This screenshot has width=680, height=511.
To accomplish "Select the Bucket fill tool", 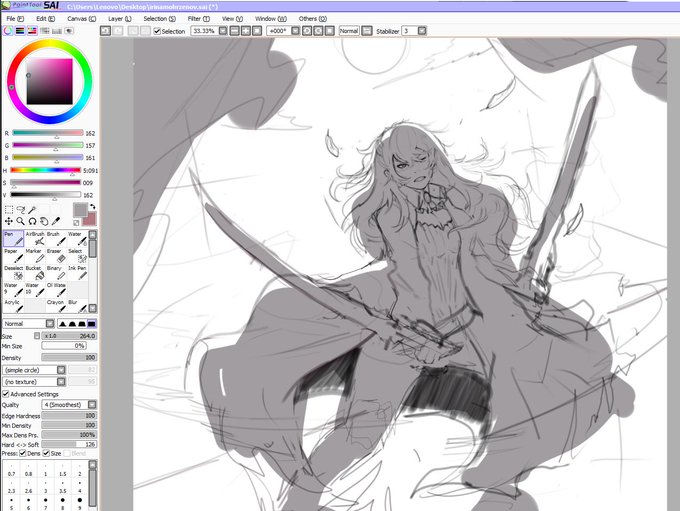I will click(35, 272).
